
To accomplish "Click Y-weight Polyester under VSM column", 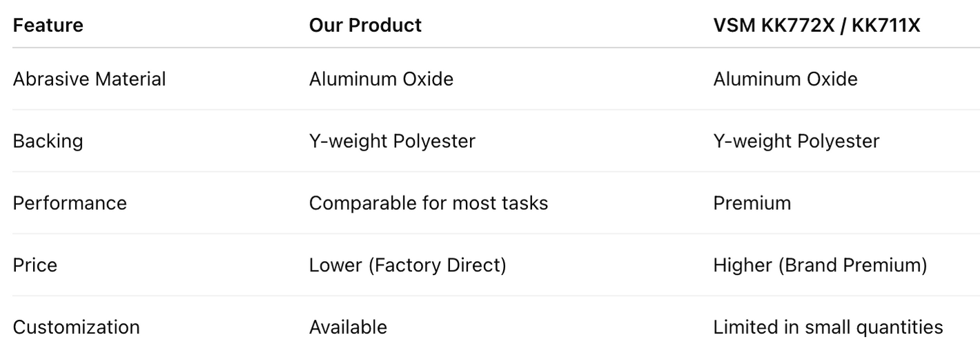I will [796, 141].
